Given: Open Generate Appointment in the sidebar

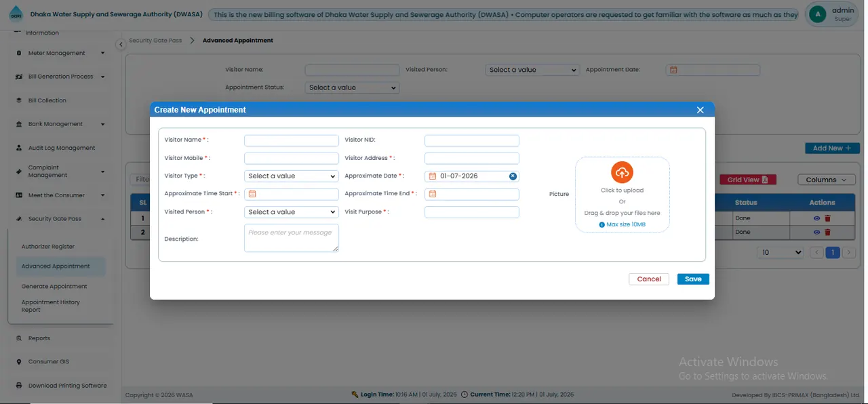Looking at the screenshot, I should (54, 287).
